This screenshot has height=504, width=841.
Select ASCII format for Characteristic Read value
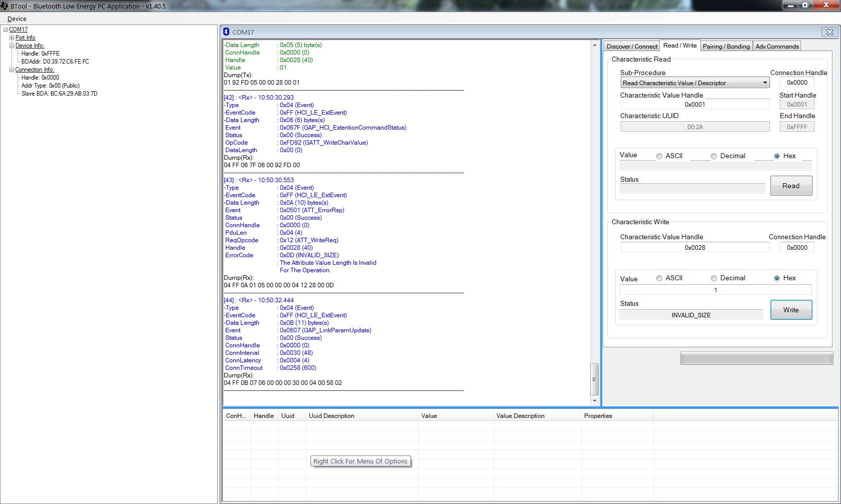click(659, 156)
